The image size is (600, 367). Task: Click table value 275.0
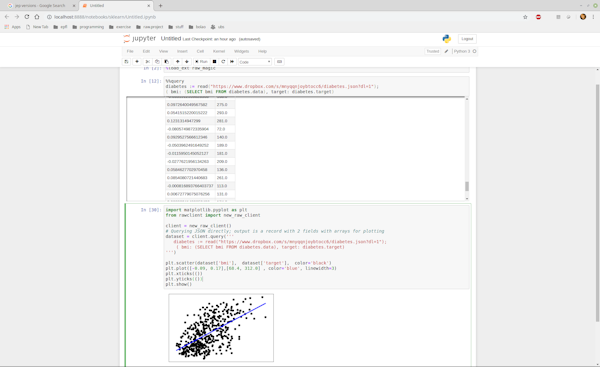coord(222,104)
